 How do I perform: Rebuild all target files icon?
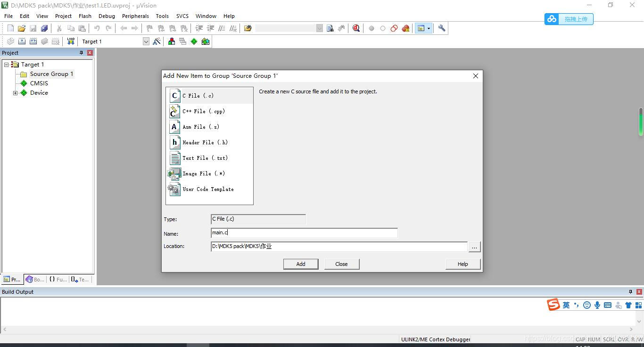coord(33,41)
